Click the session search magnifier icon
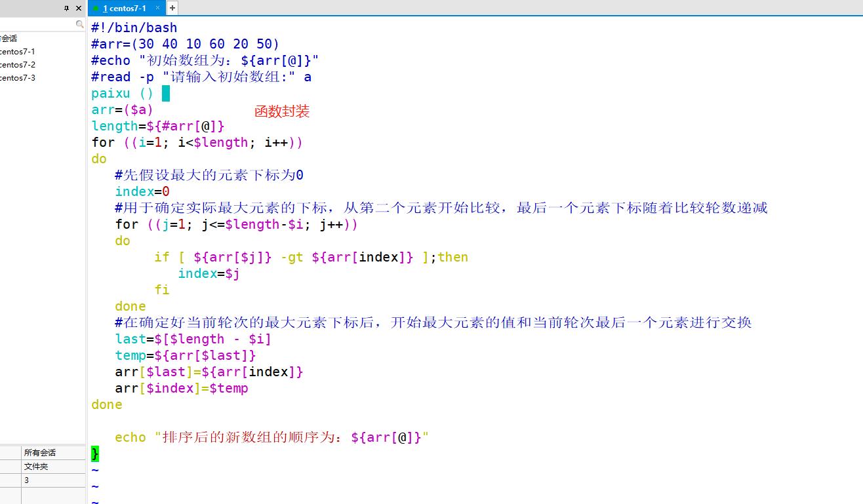 click(80, 24)
